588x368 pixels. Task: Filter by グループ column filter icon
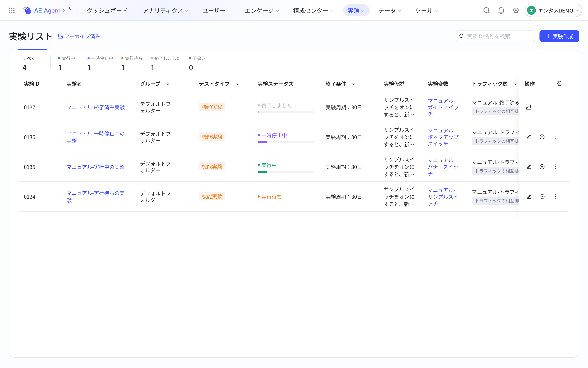tap(168, 84)
